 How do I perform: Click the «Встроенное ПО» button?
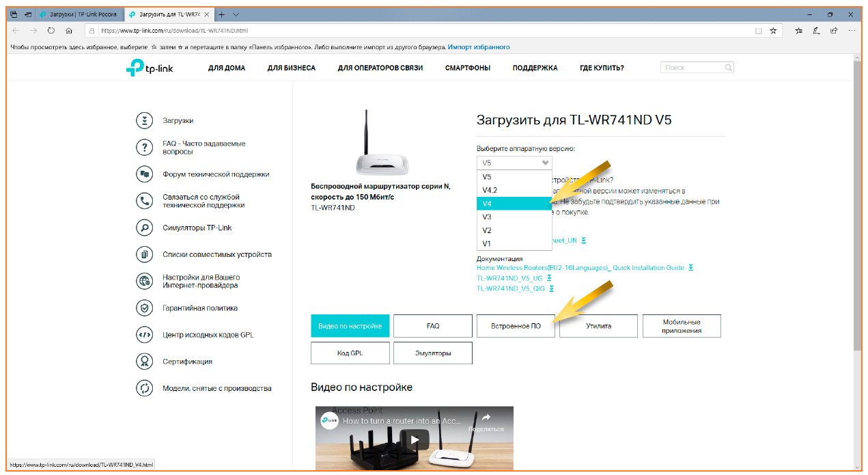coord(516,326)
